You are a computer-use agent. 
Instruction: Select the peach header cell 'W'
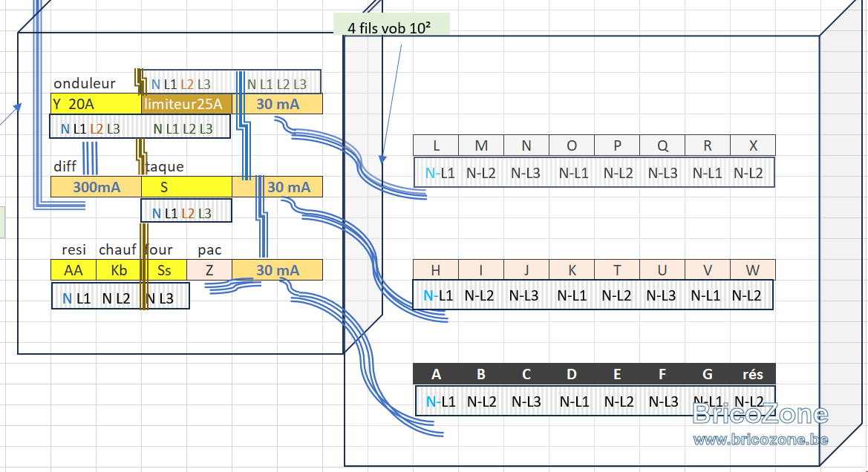pyautogui.click(x=753, y=270)
